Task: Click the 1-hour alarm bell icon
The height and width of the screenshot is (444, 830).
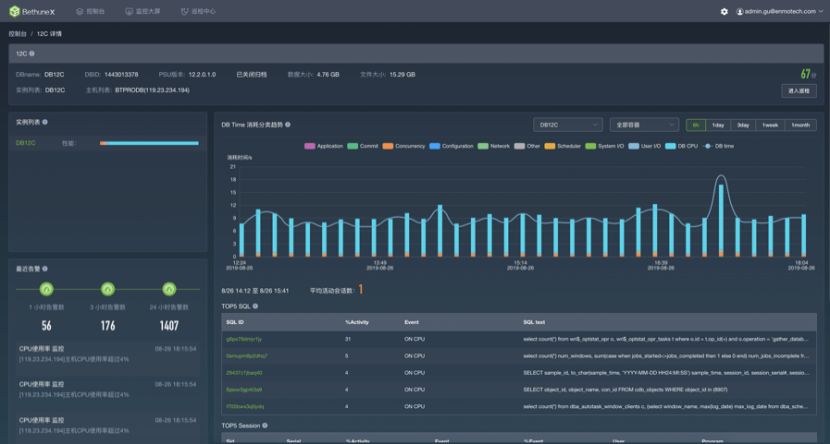Action: (46, 289)
